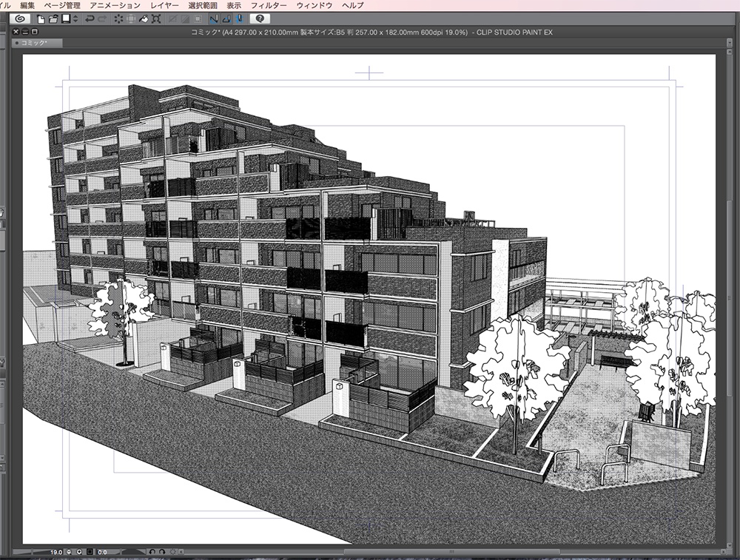
Task: Enable snap to ruler toggle in toolbar
Action: coord(213,19)
